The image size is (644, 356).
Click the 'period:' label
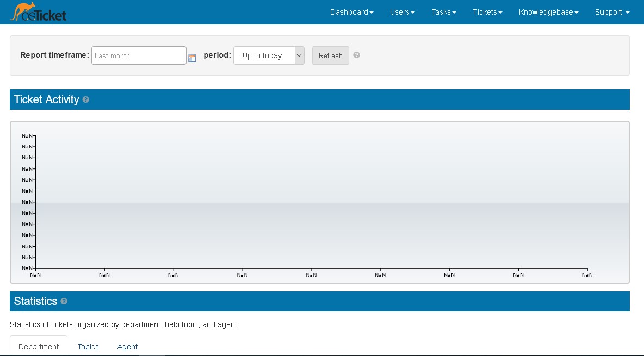(217, 55)
